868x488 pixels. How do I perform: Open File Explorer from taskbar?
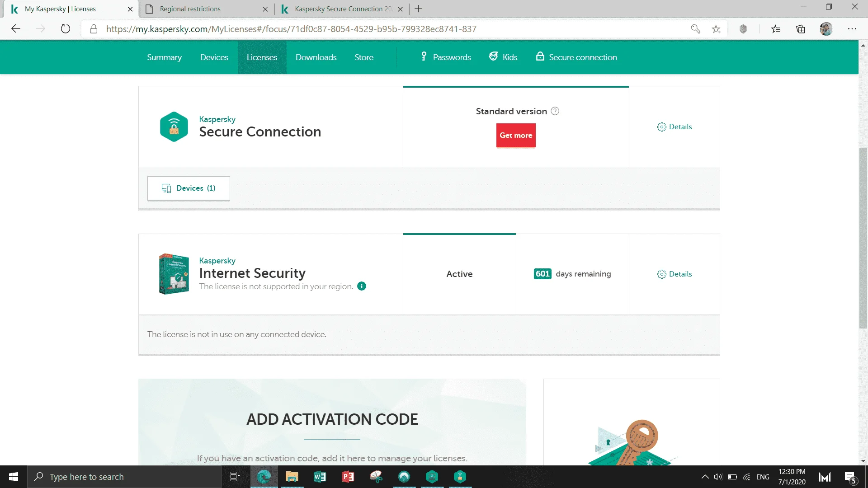292,477
